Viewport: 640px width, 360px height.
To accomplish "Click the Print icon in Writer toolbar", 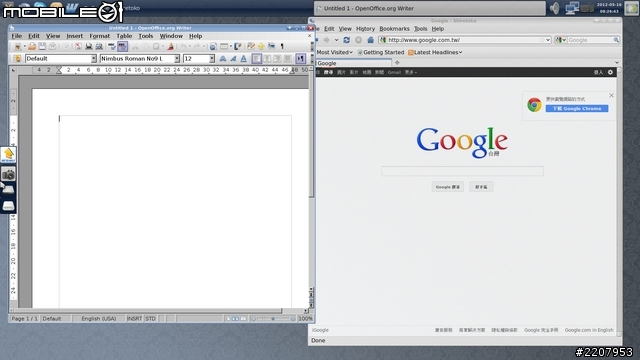I will [x=88, y=47].
